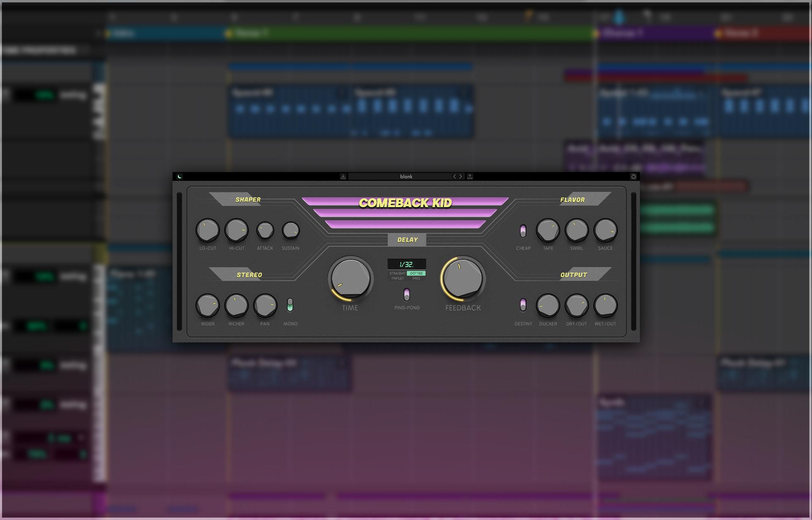Click the SAUCE knob

point(606,230)
